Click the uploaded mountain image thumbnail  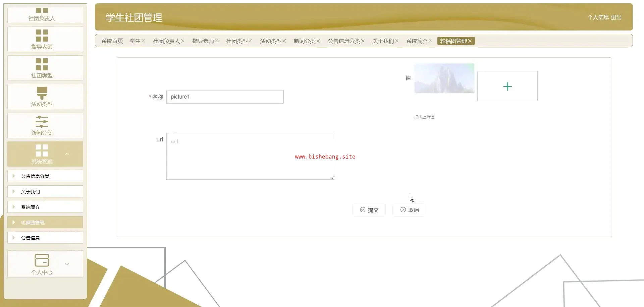[x=444, y=78]
